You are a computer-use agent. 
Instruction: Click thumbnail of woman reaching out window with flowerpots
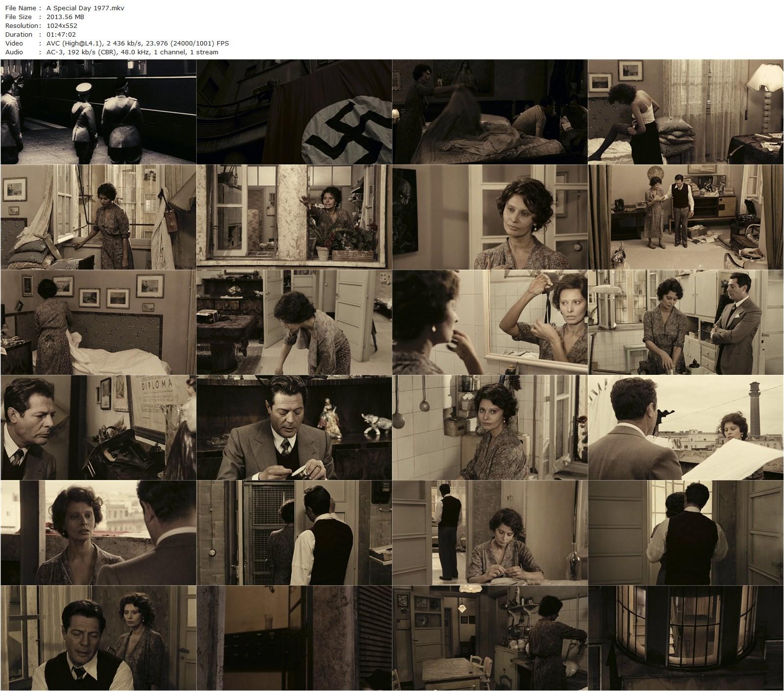294,217
